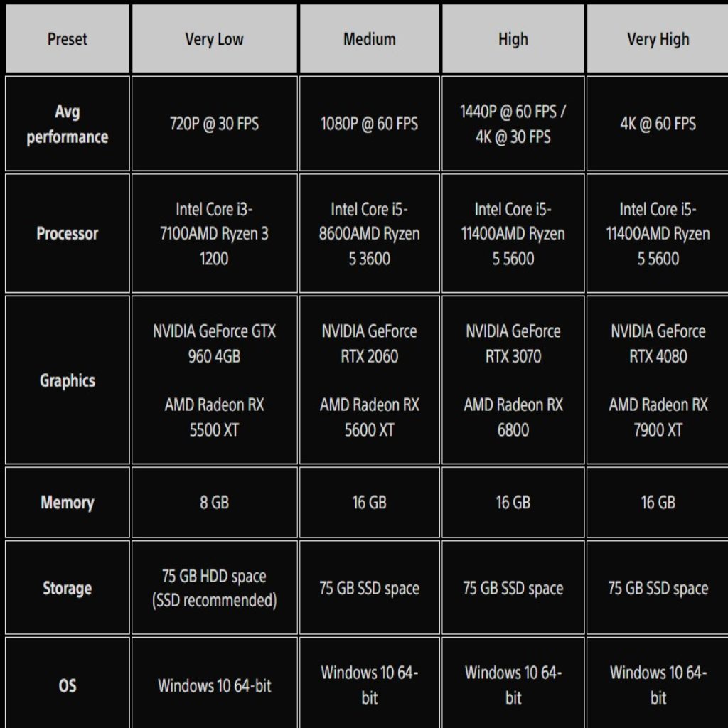Click the GeForce RTX 4080 graphics cell

point(658,343)
